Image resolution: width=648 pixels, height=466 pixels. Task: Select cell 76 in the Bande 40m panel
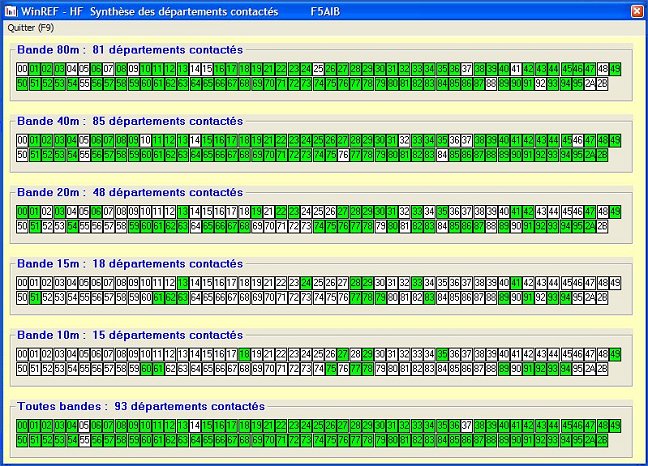343,156
